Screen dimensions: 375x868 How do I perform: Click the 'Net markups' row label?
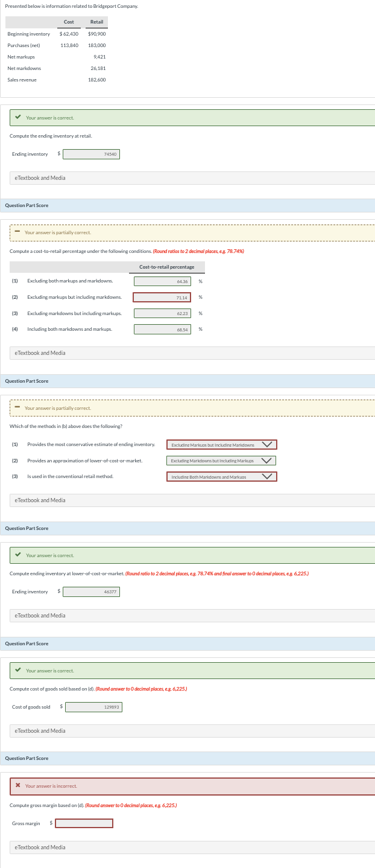pos(21,57)
